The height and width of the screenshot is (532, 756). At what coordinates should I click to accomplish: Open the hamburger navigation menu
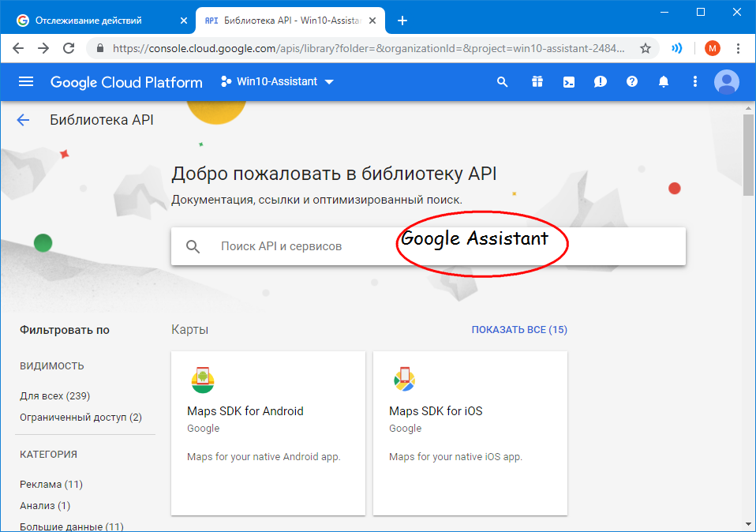click(26, 82)
